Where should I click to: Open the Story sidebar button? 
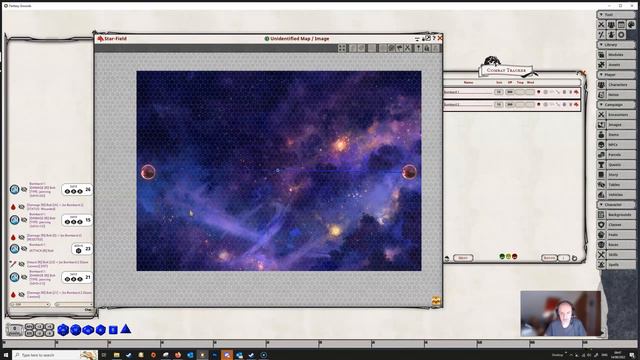click(x=616, y=175)
